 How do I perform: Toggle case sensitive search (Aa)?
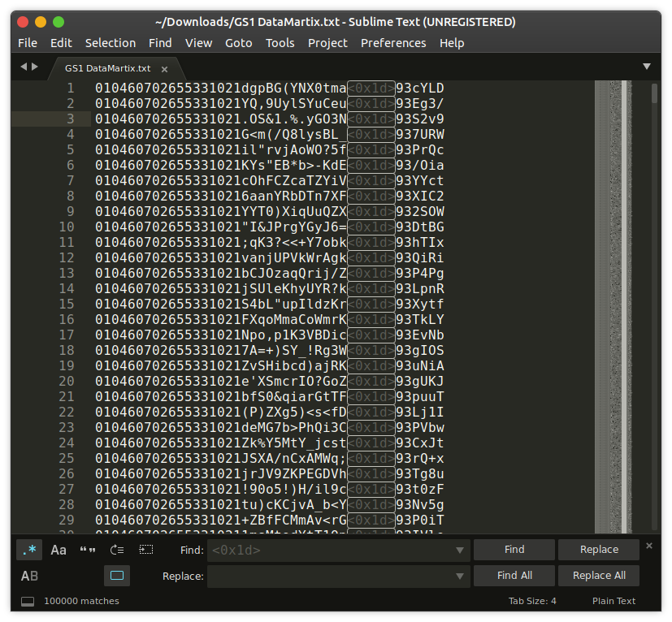(59, 550)
